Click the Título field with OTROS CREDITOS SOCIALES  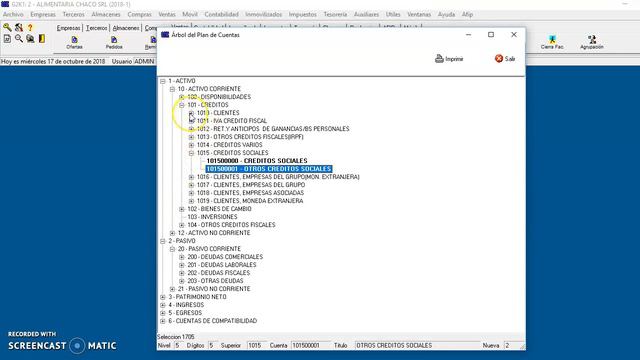click(x=417, y=346)
